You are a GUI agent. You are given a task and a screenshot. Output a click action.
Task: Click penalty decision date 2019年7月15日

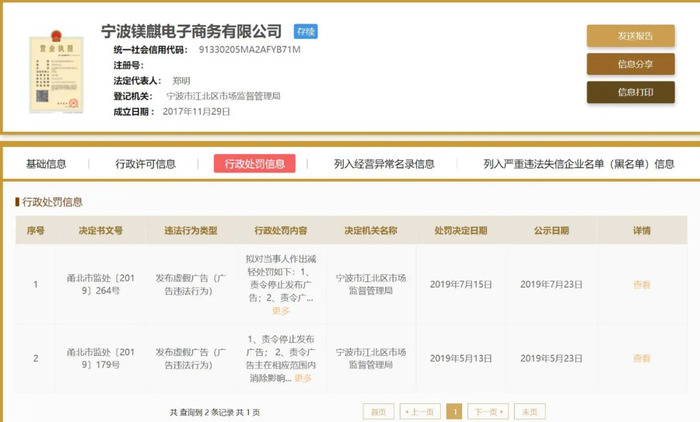pyautogui.click(x=461, y=284)
